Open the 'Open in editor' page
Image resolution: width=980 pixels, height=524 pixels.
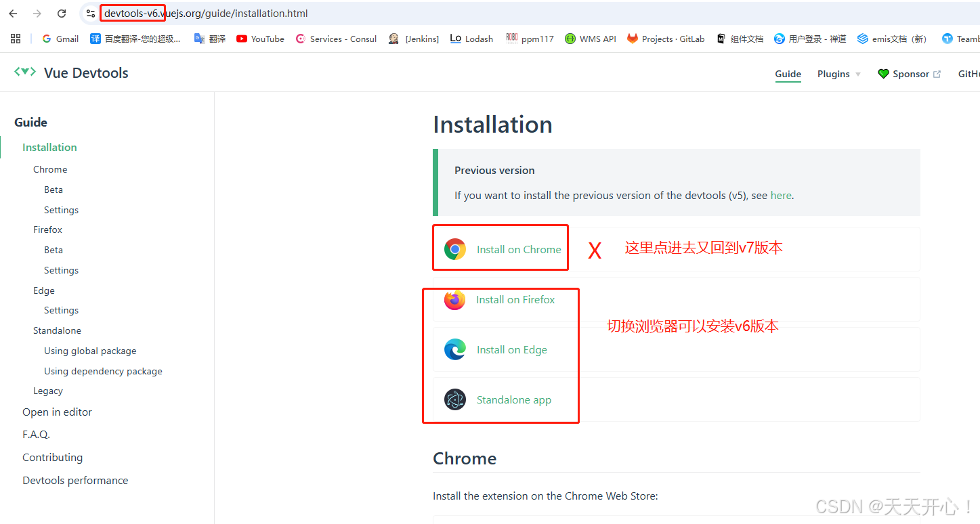click(x=57, y=412)
